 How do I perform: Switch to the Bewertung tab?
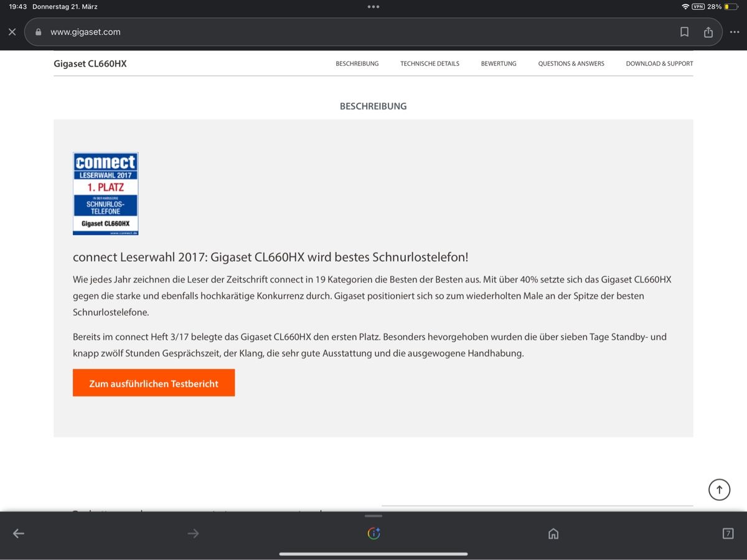(x=499, y=63)
